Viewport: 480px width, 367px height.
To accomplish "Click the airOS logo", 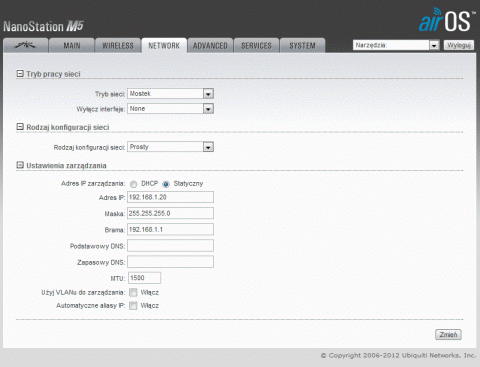I will coord(447,20).
